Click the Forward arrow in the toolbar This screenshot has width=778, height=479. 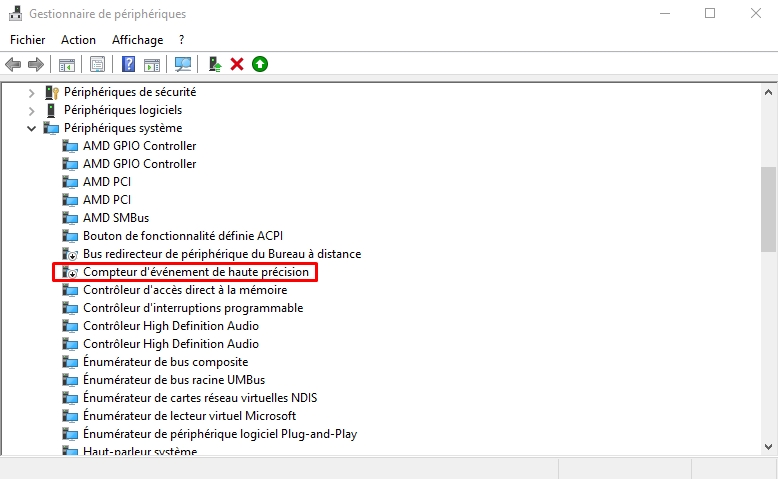click(x=36, y=64)
